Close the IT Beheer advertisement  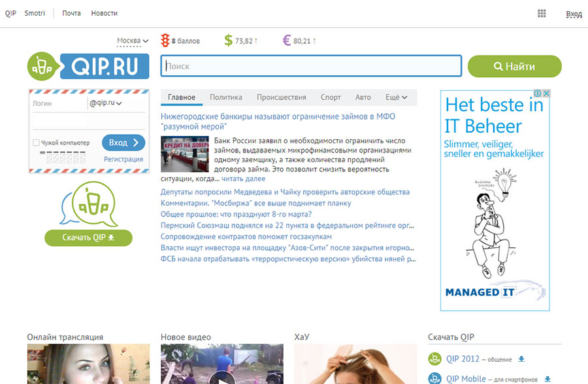546,94
